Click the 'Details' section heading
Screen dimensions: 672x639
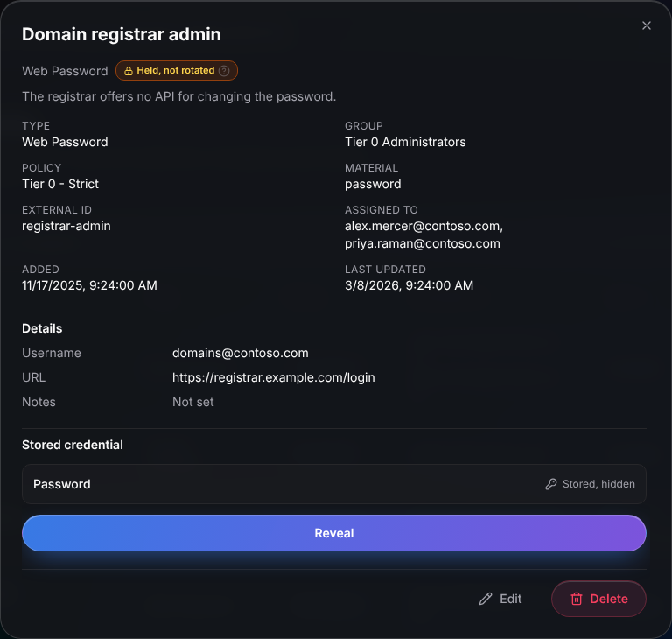pyautogui.click(x=42, y=328)
